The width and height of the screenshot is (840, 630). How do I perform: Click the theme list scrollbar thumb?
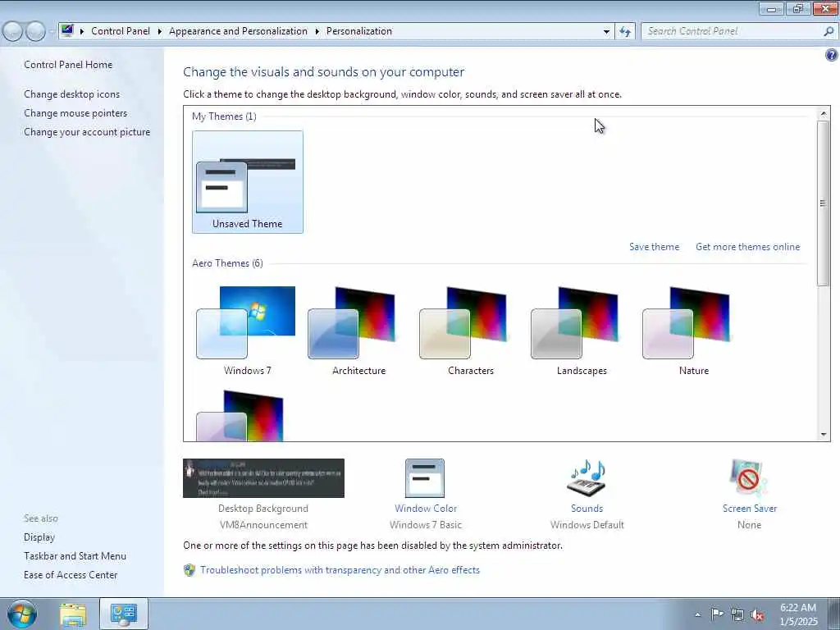pos(824,203)
